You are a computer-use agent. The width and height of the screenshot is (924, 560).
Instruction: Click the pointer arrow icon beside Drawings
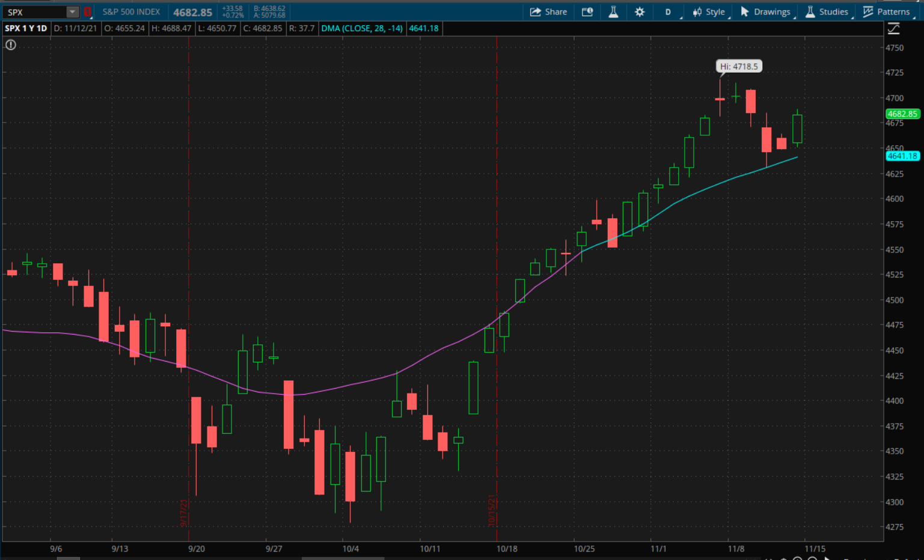coord(745,12)
